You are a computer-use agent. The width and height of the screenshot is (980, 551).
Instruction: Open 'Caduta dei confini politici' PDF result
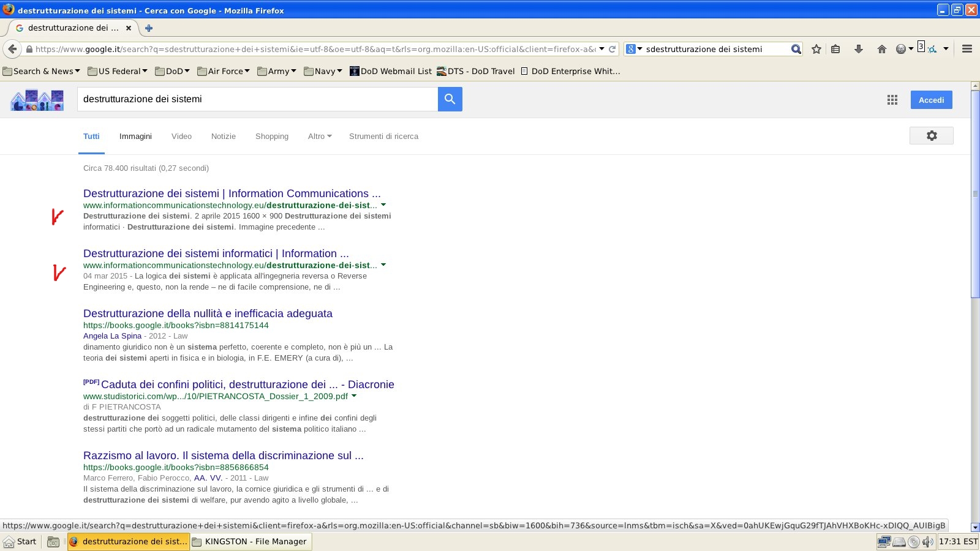point(247,384)
